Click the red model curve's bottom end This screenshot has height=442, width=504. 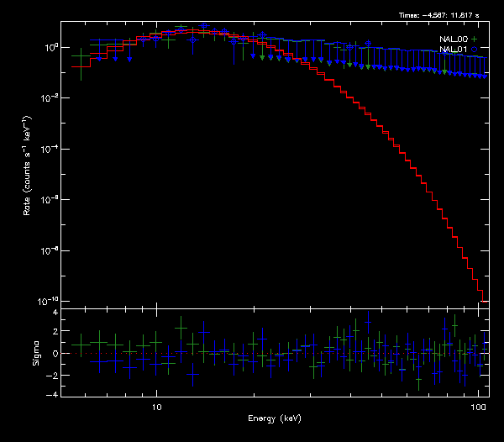point(483,297)
